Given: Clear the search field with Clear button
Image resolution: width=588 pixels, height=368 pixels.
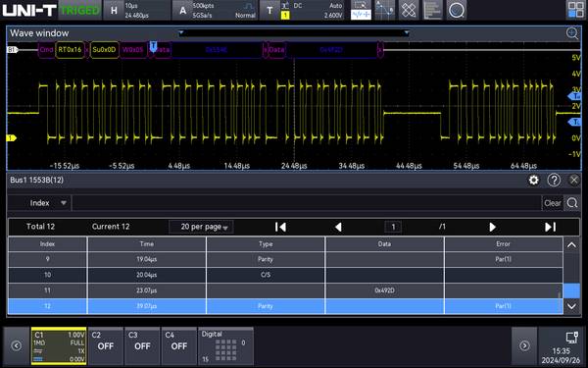Looking at the screenshot, I should point(553,203).
